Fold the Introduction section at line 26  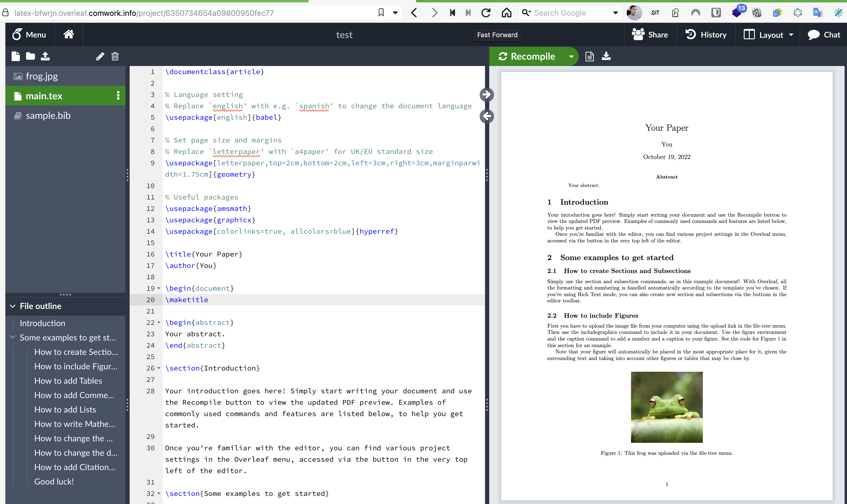coord(159,368)
